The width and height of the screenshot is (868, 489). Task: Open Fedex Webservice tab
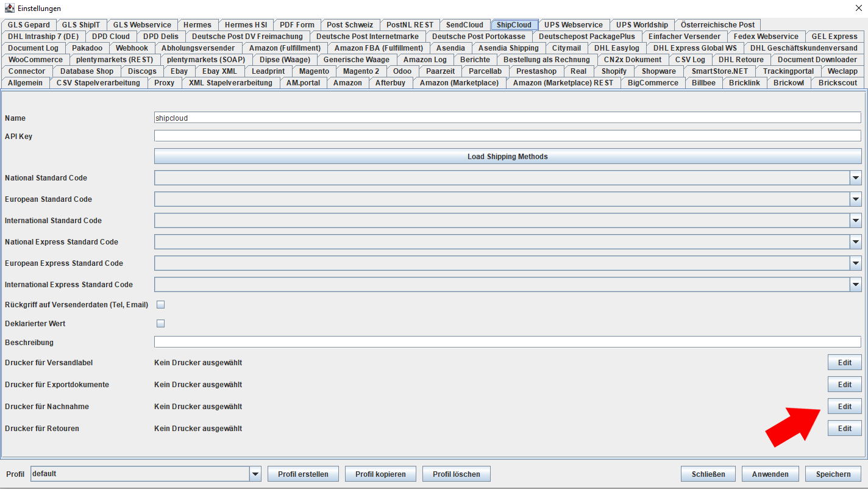click(x=766, y=37)
